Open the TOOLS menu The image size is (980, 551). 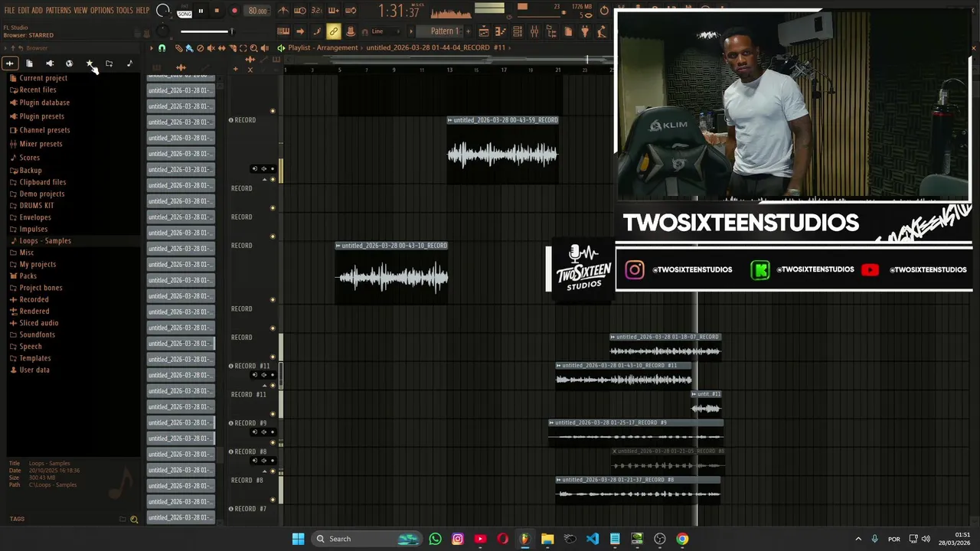pyautogui.click(x=125, y=11)
